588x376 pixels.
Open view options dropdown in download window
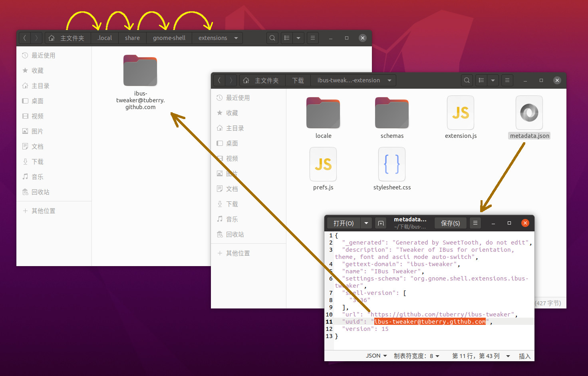(493, 80)
